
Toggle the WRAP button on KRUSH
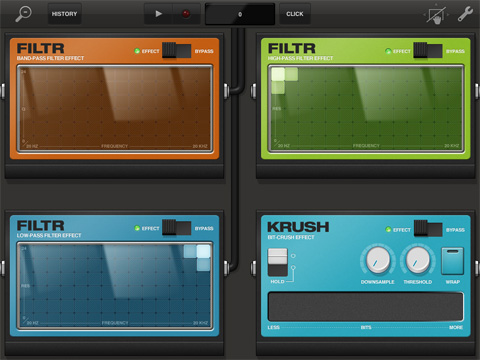pyautogui.click(x=453, y=261)
